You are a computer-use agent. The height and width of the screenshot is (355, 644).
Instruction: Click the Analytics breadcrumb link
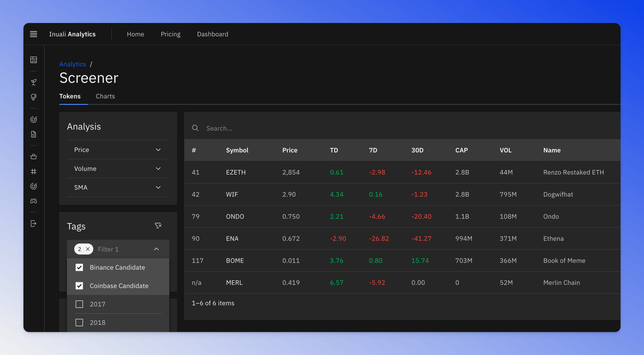72,64
